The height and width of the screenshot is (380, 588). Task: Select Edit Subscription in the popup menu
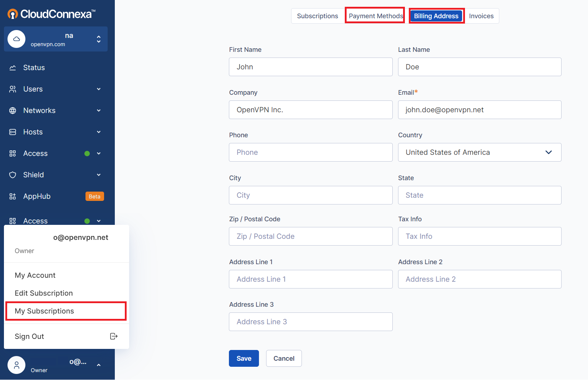click(x=44, y=293)
